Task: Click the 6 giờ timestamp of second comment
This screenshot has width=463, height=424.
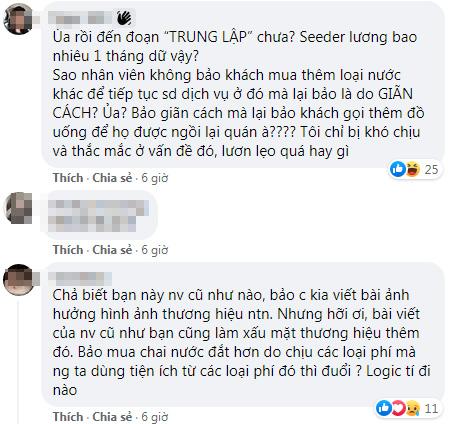Action: point(155,250)
